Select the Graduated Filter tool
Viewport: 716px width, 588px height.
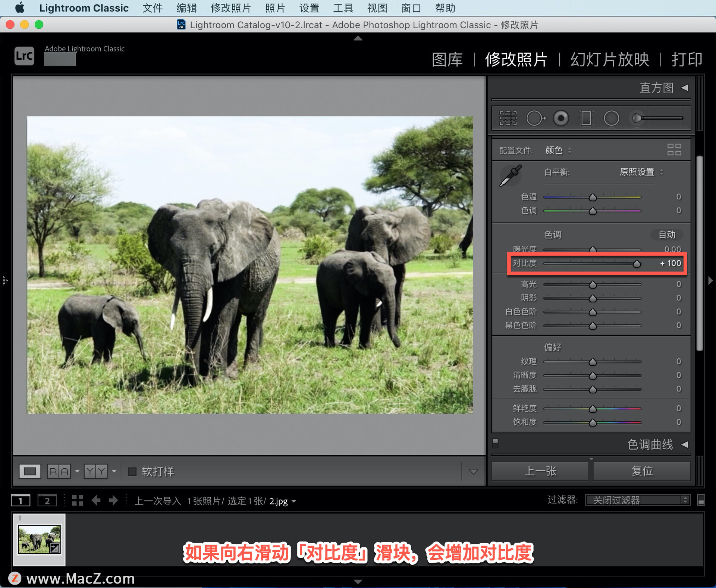point(586,119)
